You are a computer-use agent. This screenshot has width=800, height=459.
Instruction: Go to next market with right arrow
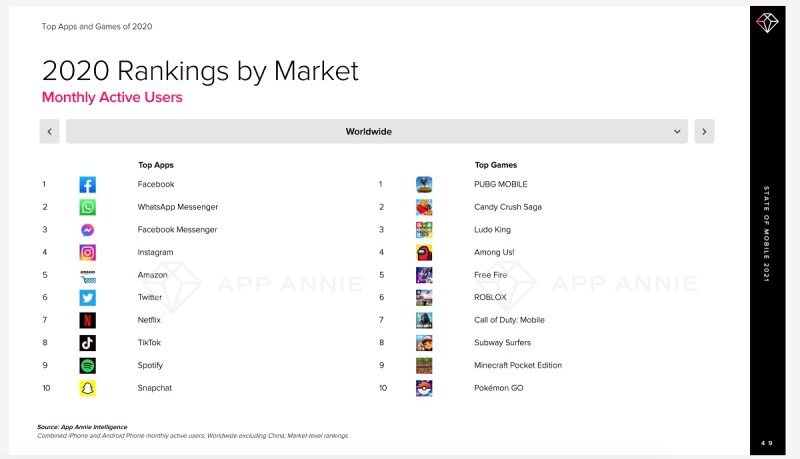coord(704,132)
